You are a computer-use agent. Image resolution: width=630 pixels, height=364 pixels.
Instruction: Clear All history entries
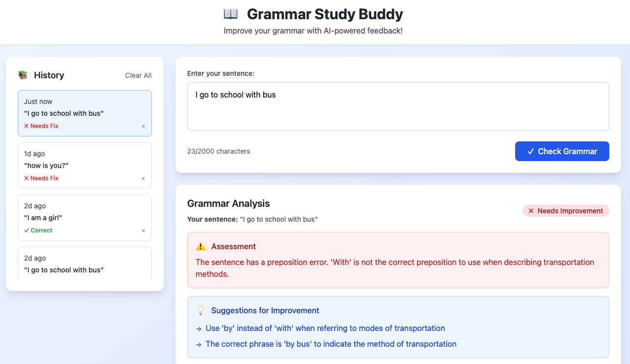[138, 75]
